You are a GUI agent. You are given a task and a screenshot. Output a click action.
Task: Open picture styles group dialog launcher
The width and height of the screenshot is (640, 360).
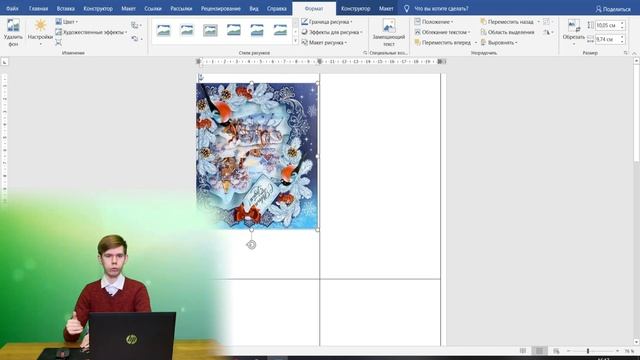pos(365,53)
